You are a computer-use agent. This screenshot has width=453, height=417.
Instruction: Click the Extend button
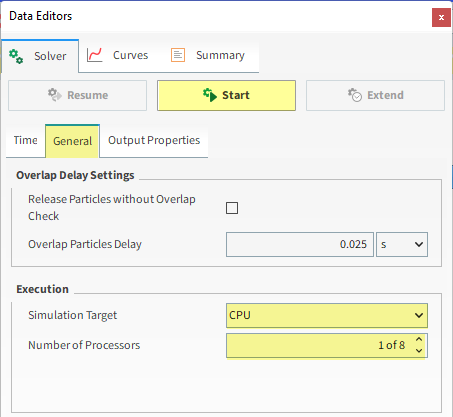point(375,95)
